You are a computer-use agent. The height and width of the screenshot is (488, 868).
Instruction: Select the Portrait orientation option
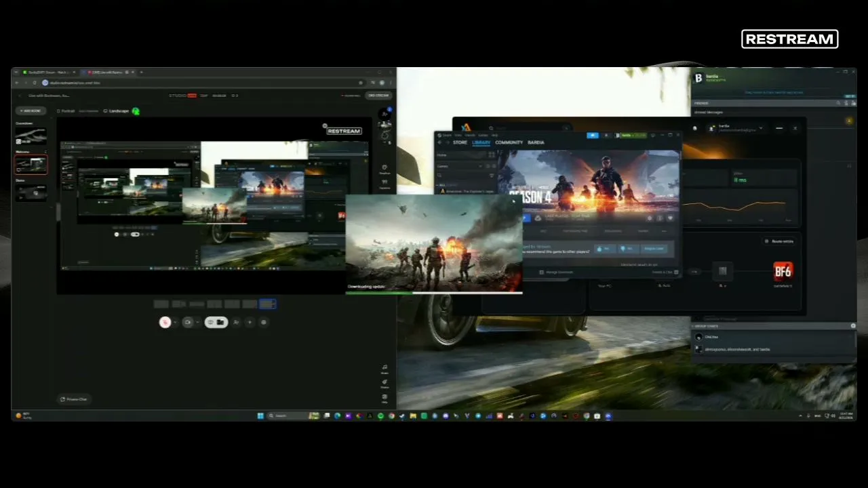tap(66, 110)
